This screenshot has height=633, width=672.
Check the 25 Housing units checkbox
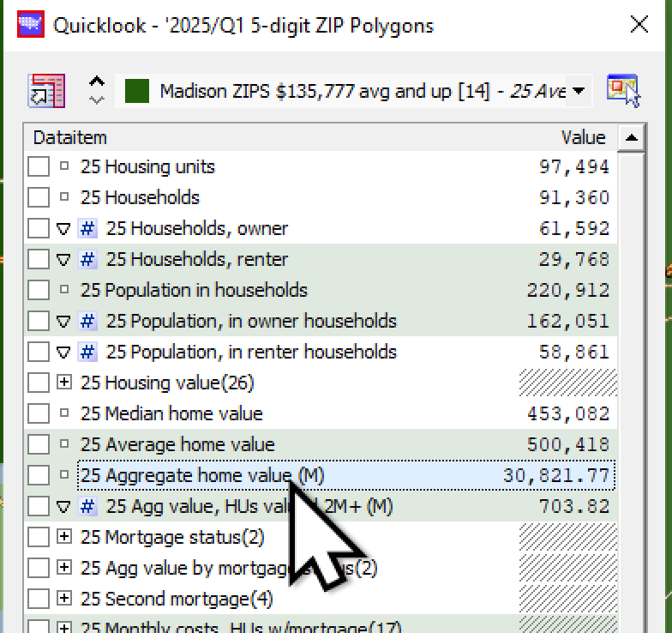pos(39,167)
